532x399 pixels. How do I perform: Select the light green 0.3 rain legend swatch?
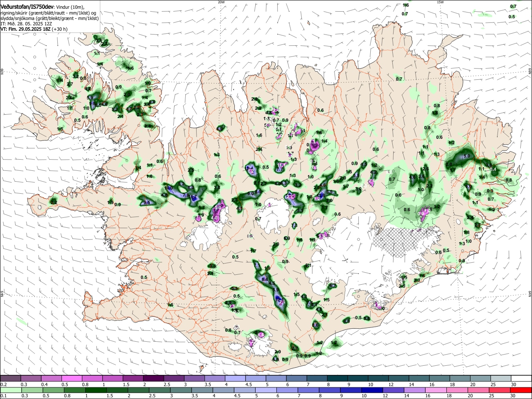32,390
